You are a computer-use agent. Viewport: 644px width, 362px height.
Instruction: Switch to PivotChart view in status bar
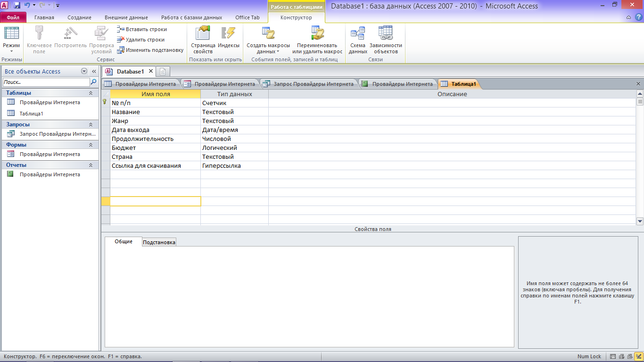click(x=630, y=356)
